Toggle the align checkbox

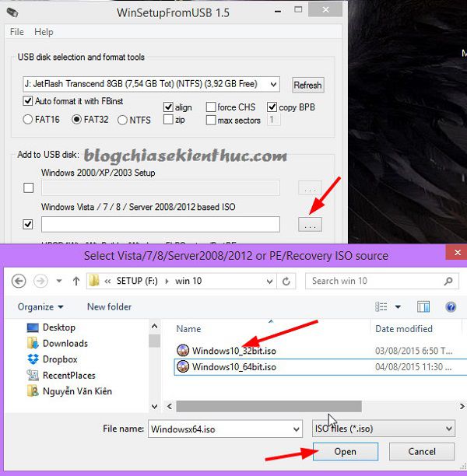click(168, 107)
